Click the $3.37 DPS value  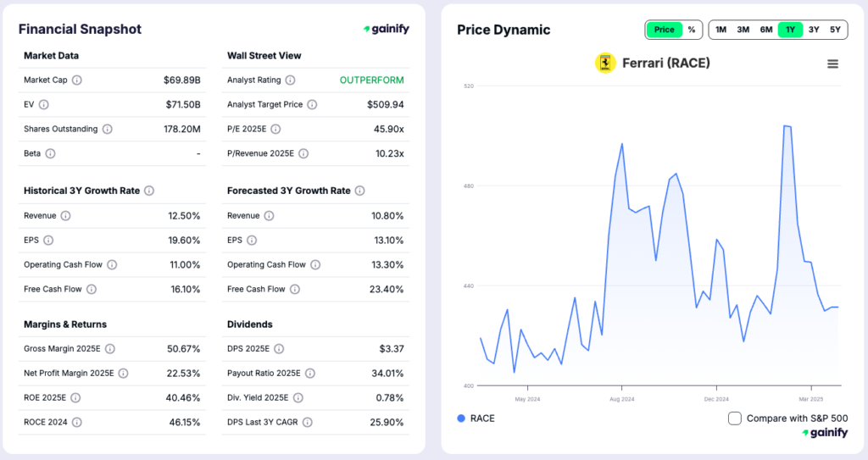pos(392,349)
